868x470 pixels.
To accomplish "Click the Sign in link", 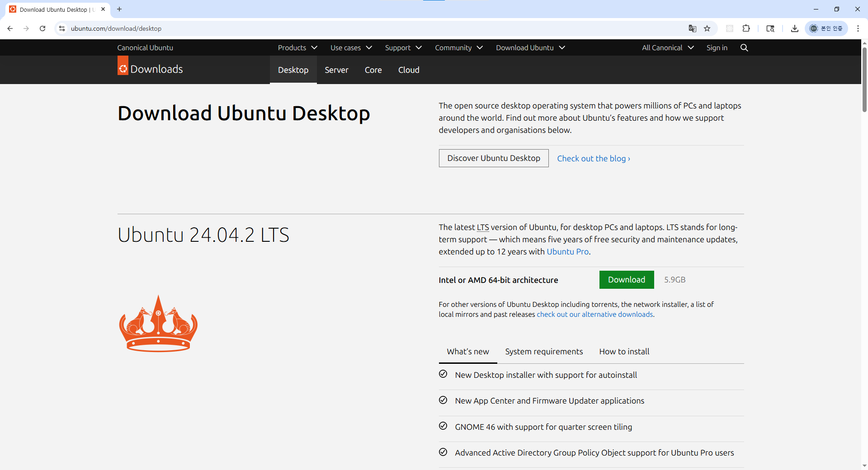I will click(717, 47).
